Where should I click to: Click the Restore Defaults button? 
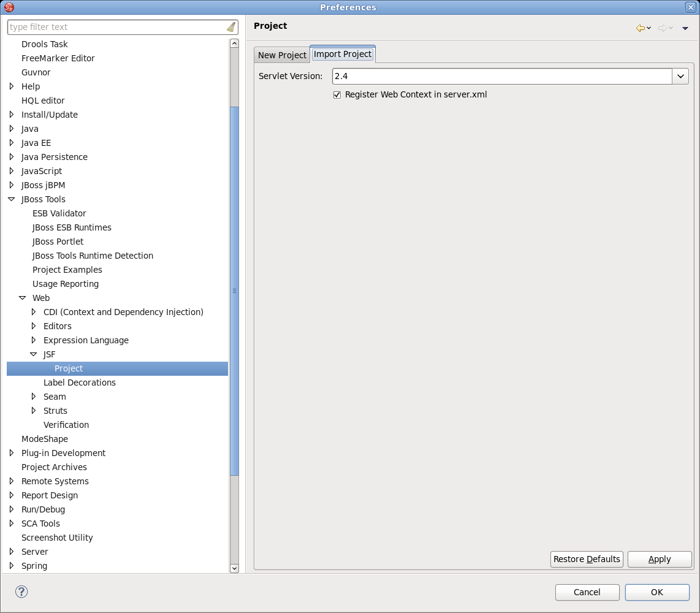[x=586, y=559]
